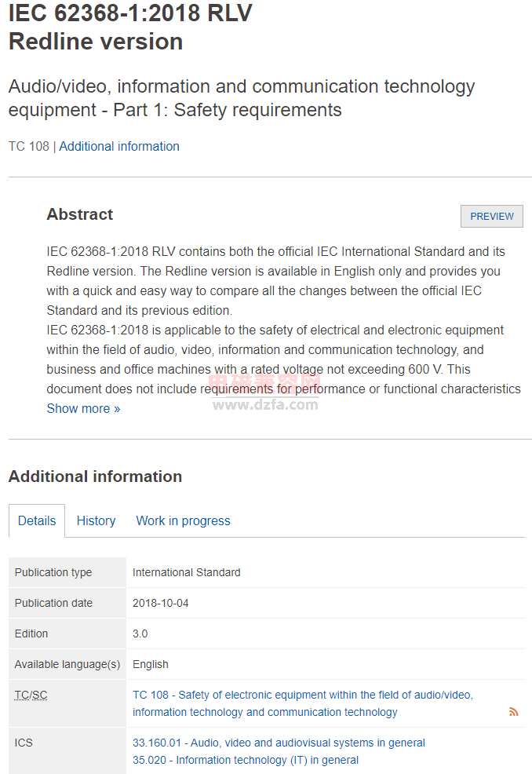Switch to the History tab

coord(96,520)
